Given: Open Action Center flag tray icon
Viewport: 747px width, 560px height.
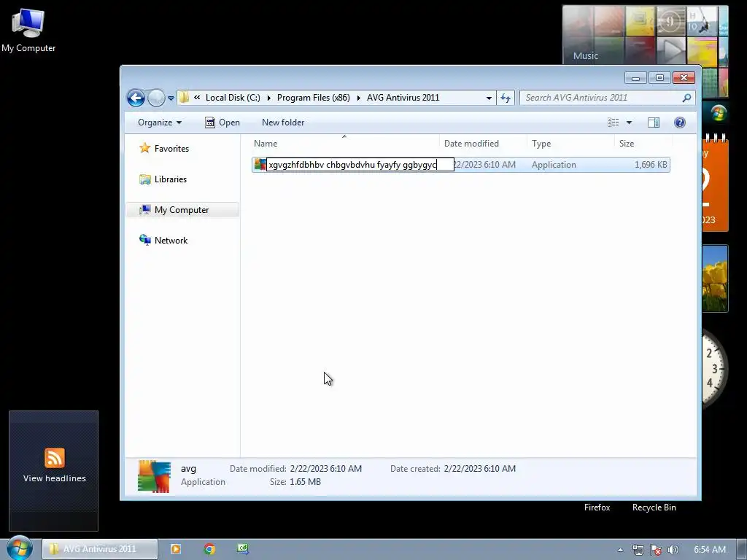Looking at the screenshot, I should (x=656, y=550).
